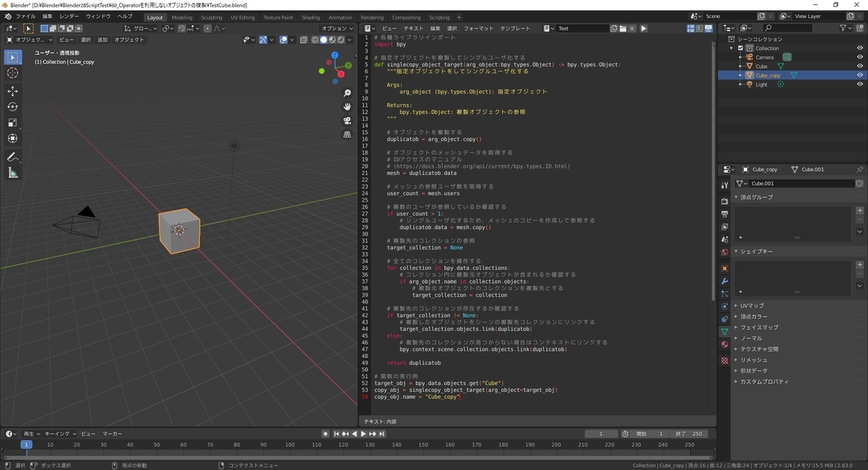Open text editor Format menu
This screenshot has height=470, width=868.
478,28
